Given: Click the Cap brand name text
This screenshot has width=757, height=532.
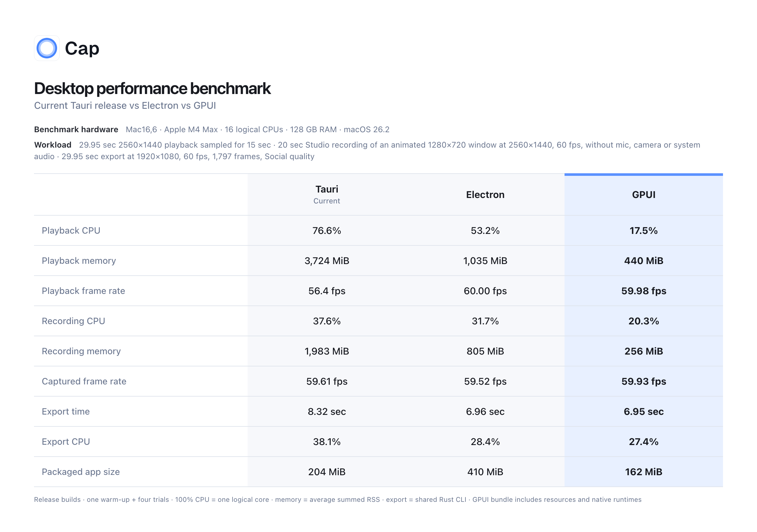Looking at the screenshot, I should click(82, 48).
